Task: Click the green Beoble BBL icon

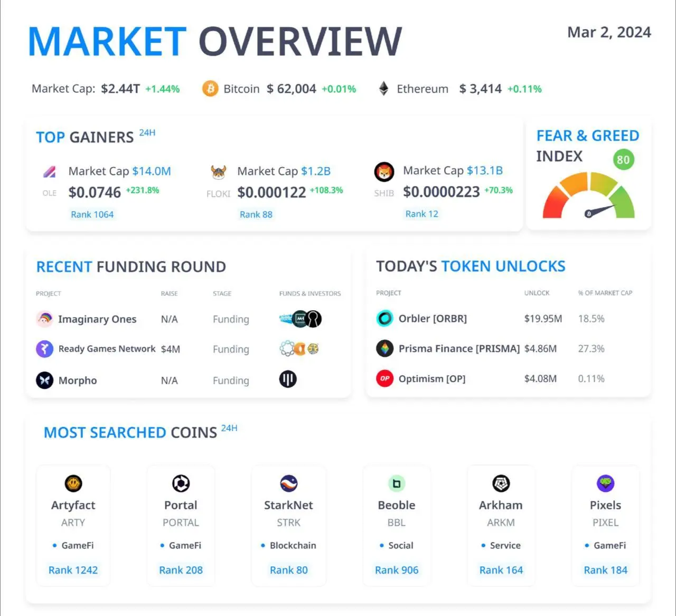Action: [397, 483]
